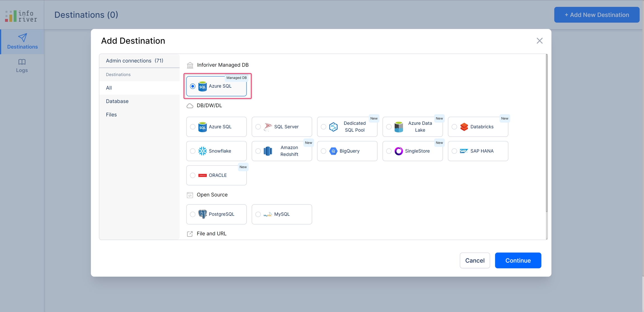Open the Logs sidebar section
The height and width of the screenshot is (312, 644).
22,66
